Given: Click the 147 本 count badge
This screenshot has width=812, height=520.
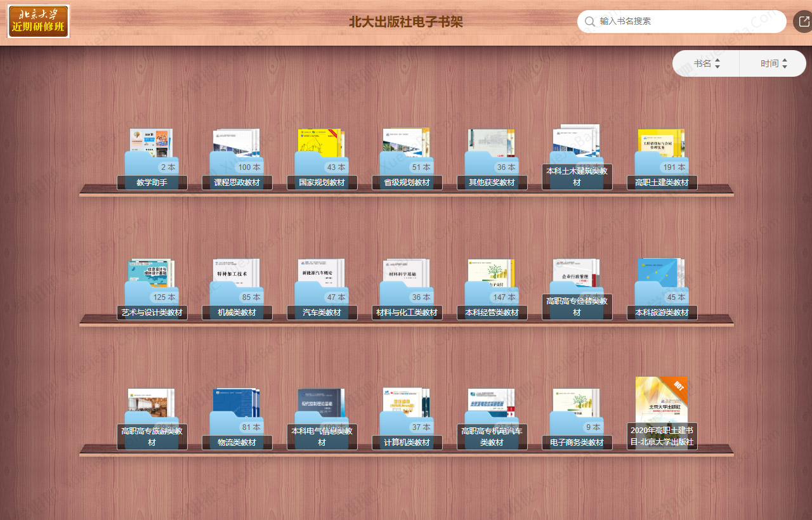Looking at the screenshot, I should (504, 297).
